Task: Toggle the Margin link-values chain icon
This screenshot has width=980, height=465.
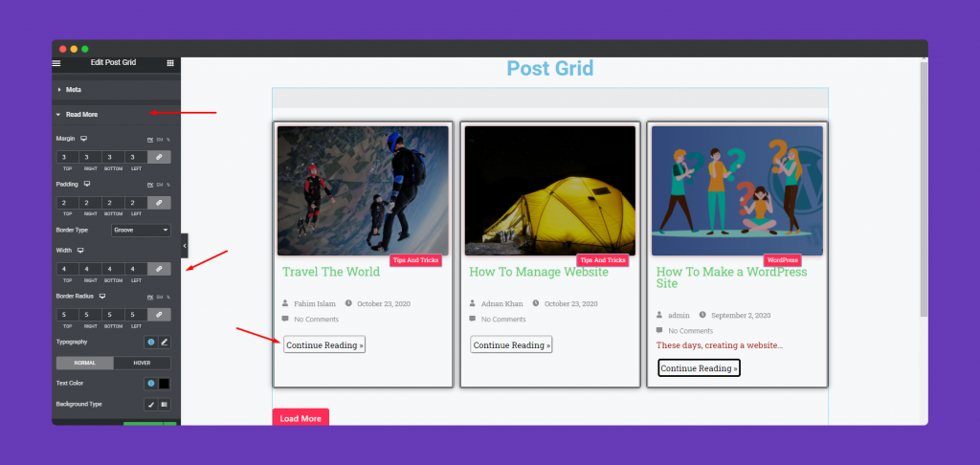Action: [159, 157]
